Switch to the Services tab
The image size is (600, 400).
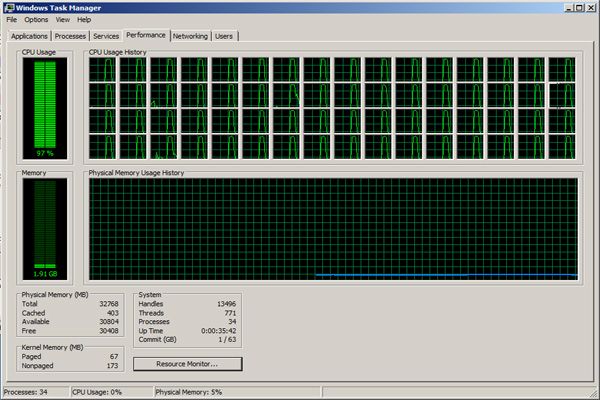[106, 36]
